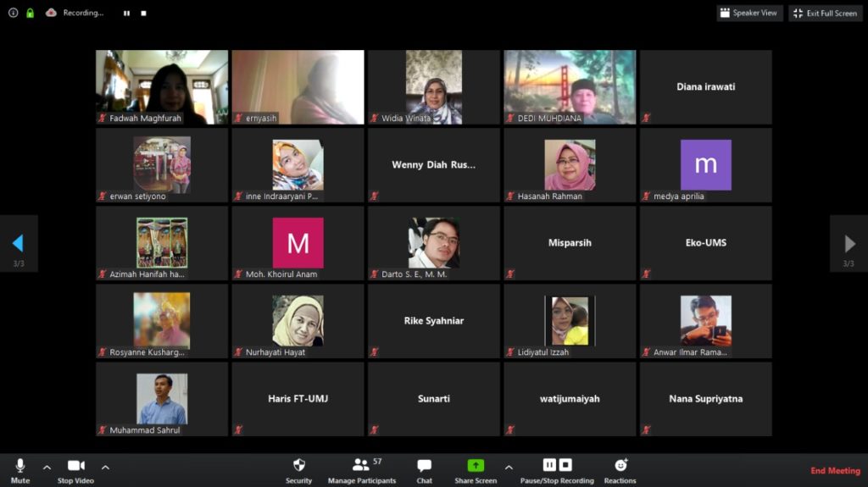Click Azimah Hanifah's profile picture
This screenshot has width=868, height=487.
[x=162, y=242]
